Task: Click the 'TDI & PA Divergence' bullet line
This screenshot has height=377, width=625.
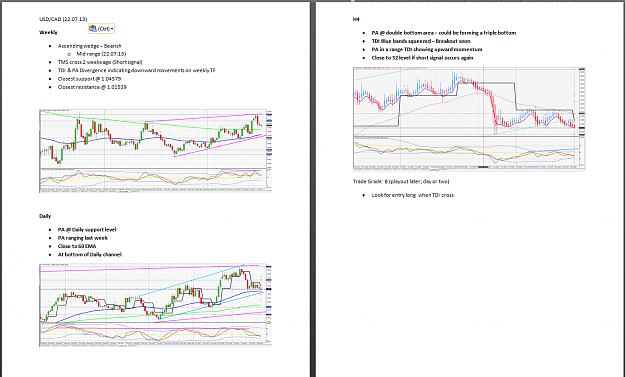Action: (137, 70)
